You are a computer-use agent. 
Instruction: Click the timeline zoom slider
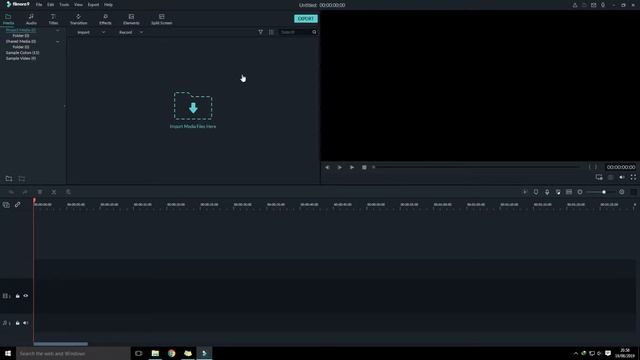tap(601, 192)
